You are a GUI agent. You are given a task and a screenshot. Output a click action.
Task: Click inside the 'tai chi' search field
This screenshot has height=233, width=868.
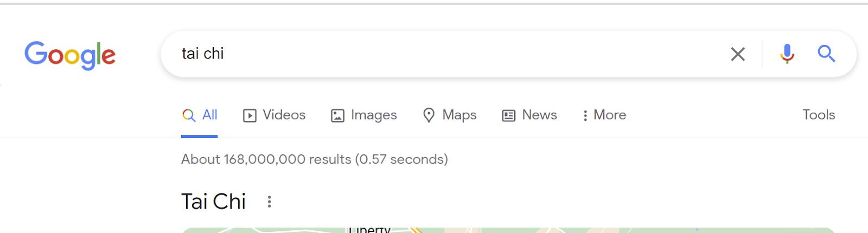click(x=445, y=54)
